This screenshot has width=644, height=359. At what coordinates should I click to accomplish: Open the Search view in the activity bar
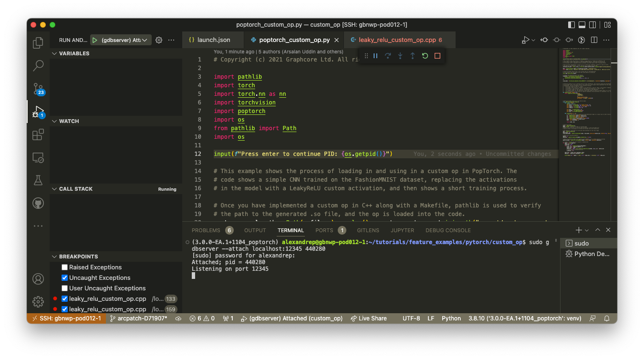coord(38,66)
